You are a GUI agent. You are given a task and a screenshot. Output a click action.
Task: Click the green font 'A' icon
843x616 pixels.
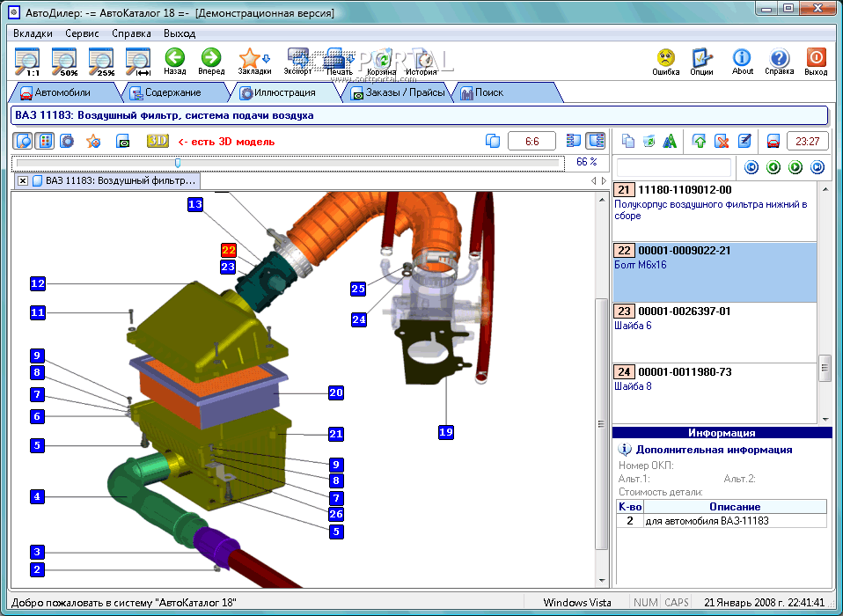pos(670,142)
